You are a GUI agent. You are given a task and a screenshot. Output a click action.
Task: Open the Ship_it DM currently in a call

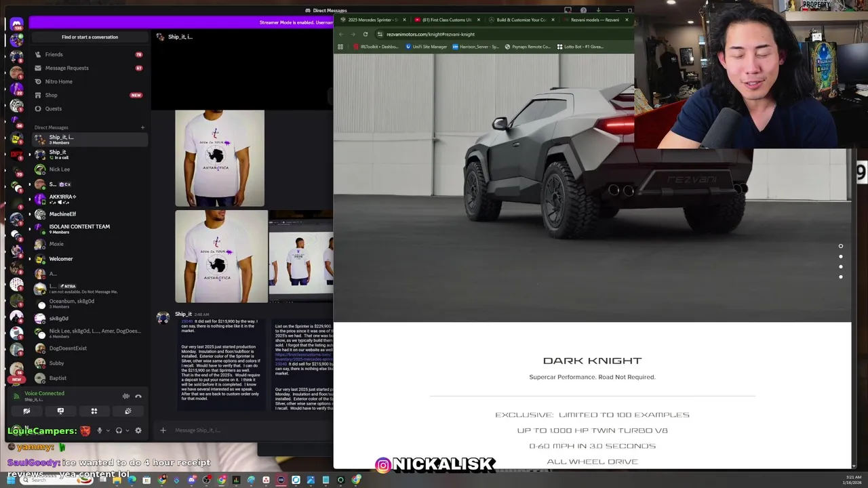tap(90, 155)
